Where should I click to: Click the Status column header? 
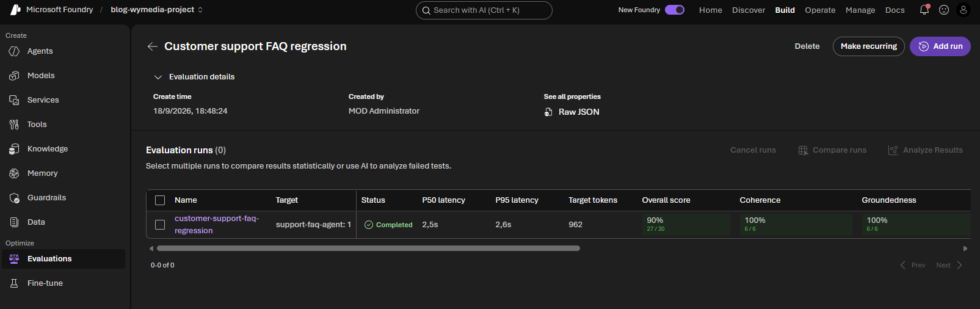[x=373, y=200]
